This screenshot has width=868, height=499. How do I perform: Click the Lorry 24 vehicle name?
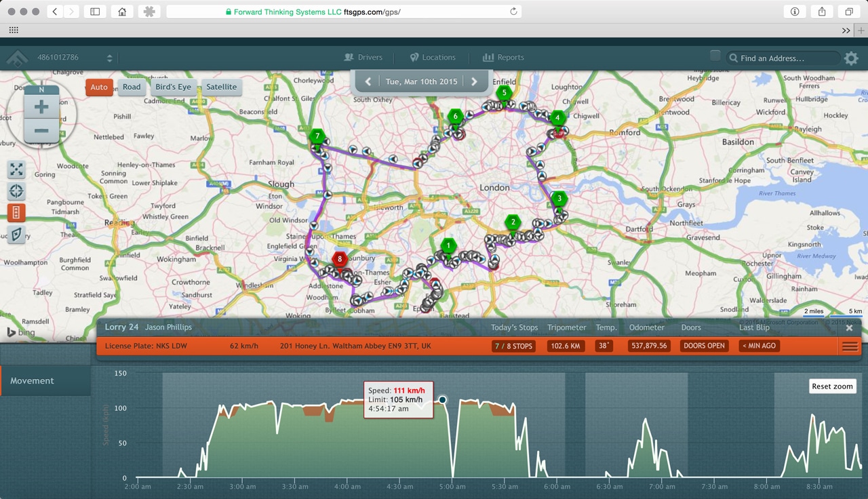point(122,327)
